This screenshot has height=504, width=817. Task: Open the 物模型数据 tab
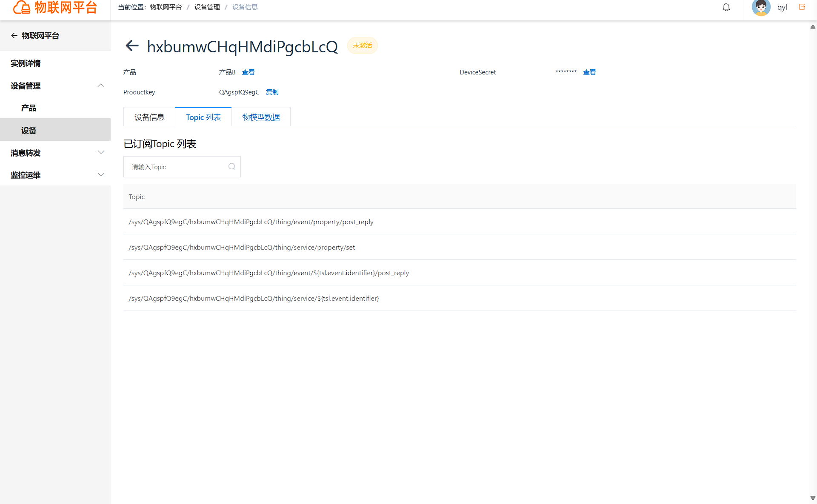coord(261,117)
